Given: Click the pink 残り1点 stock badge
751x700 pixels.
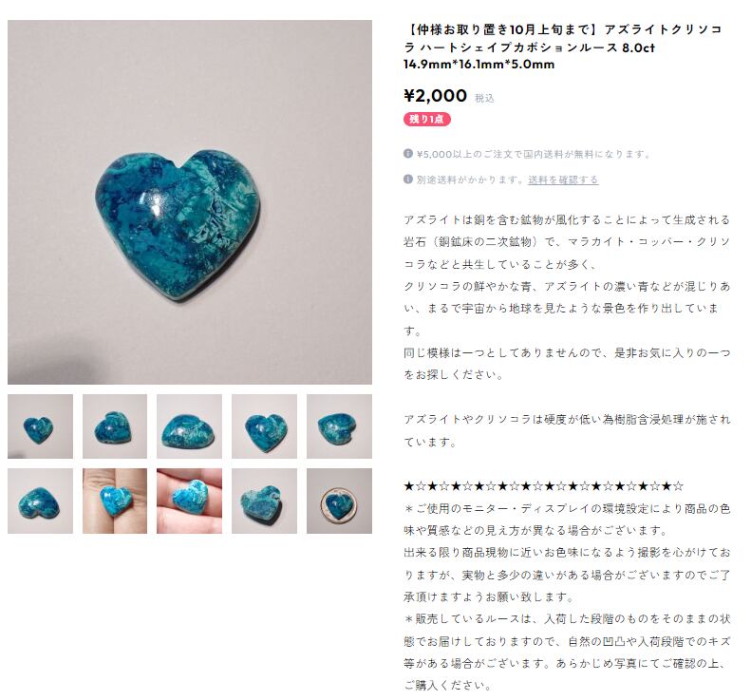Looking at the screenshot, I should tap(426, 120).
